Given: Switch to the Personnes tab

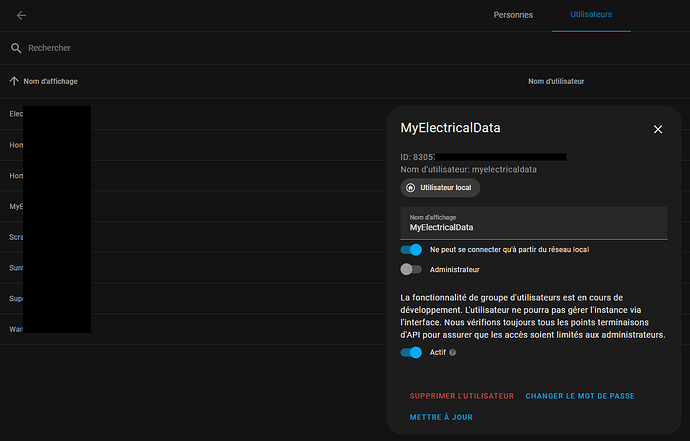Looking at the screenshot, I should pos(513,15).
